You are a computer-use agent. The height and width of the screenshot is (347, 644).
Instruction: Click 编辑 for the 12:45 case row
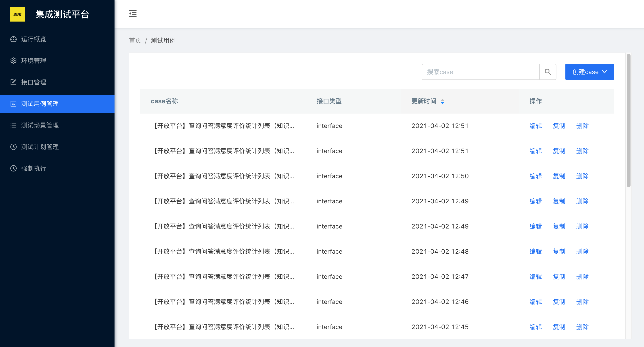(x=536, y=327)
